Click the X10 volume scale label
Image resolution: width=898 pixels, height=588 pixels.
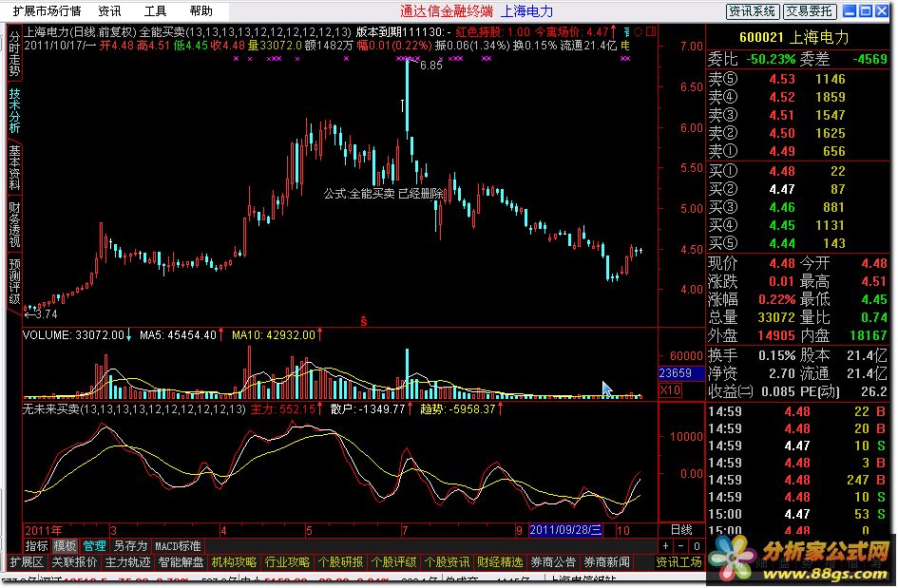671,390
